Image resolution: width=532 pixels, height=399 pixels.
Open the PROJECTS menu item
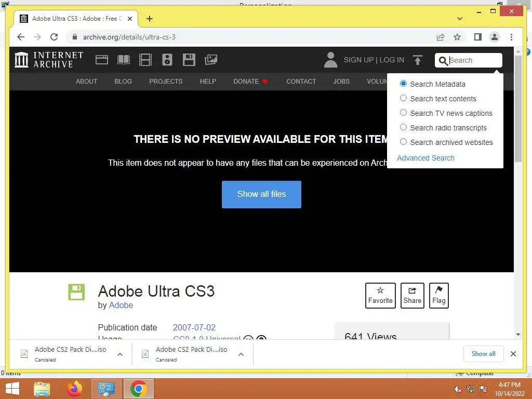(166, 82)
